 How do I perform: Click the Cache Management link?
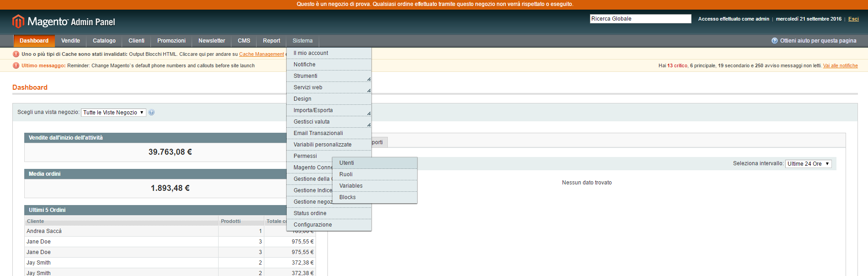pos(262,54)
